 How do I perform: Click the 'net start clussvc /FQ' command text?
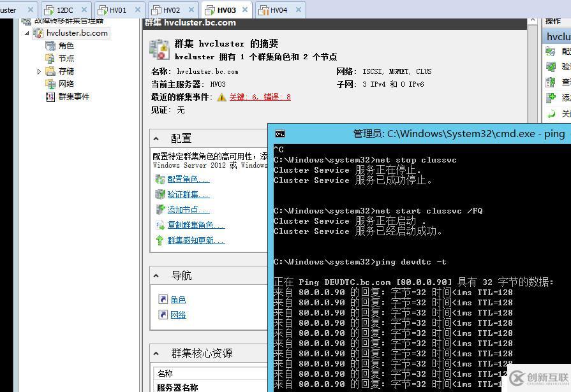point(429,211)
